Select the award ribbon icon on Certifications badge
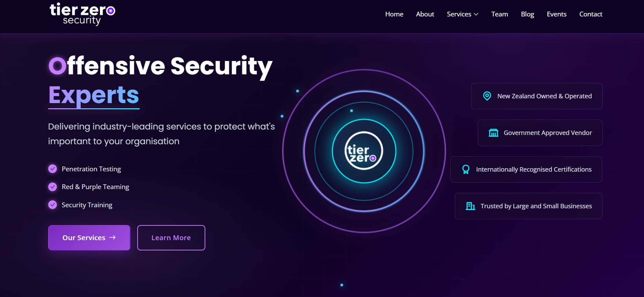644x297 pixels. coord(465,169)
